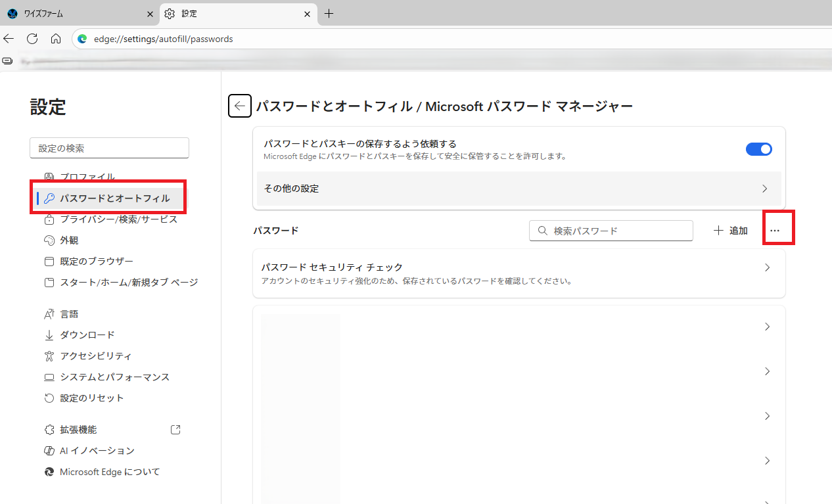This screenshot has height=504, width=832.
Task: Open the three-dot more options for passwords
Action: point(775,231)
